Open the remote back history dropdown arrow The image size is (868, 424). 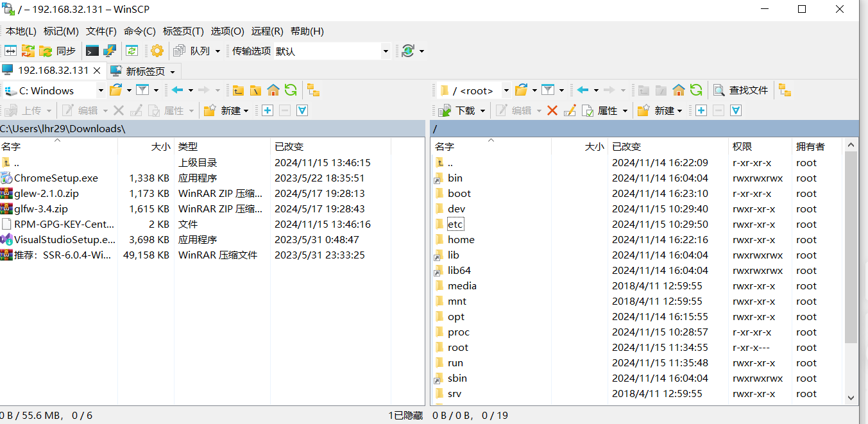[596, 90]
